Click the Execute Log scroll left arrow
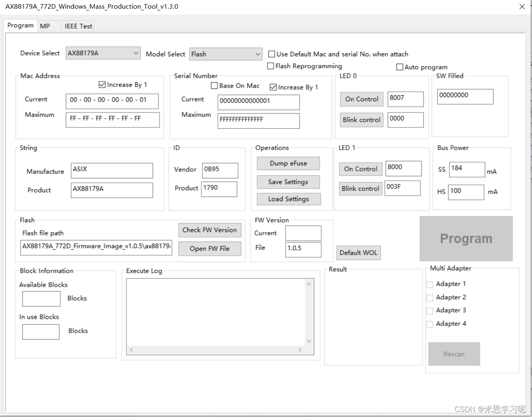The image size is (532, 417). click(131, 350)
